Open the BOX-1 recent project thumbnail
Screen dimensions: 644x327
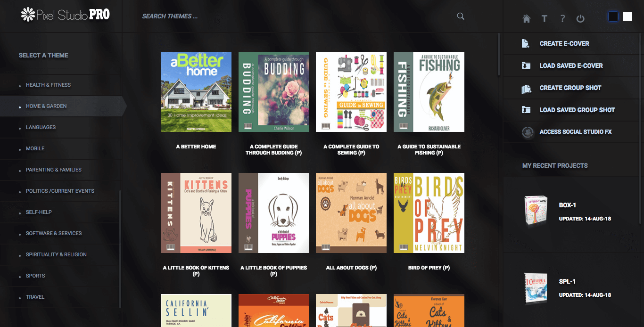[x=536, y=211]
